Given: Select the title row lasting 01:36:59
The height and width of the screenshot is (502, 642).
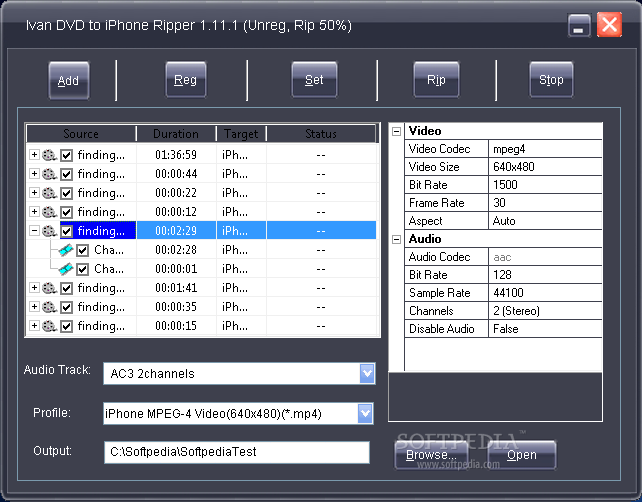Looking at the screenshot, I should [x=201, y=155].
